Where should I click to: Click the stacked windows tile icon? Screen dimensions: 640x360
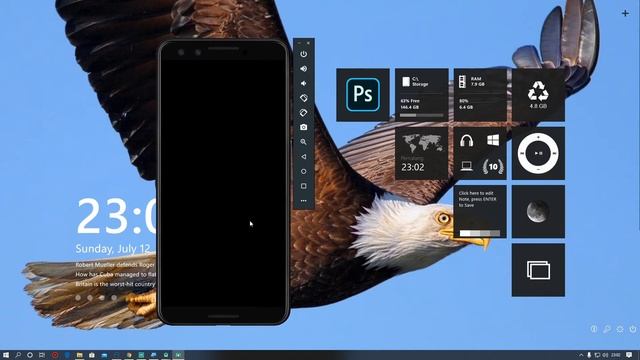tap(538, 270)
